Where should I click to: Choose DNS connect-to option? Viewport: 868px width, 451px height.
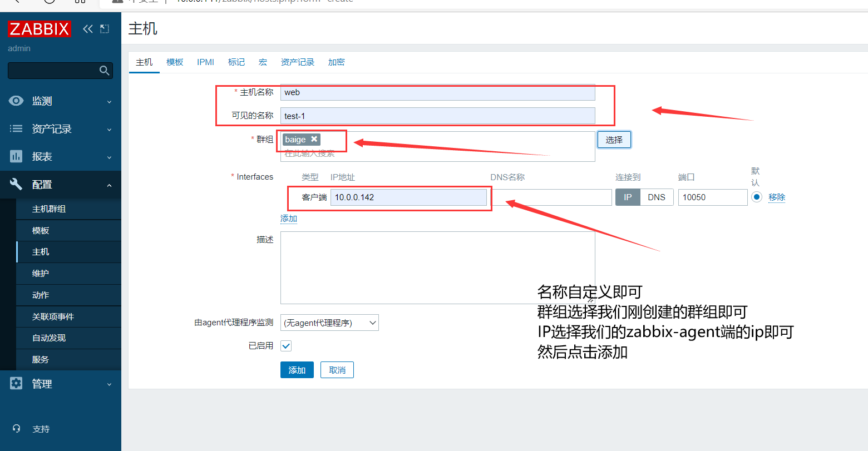coord(657,197)
